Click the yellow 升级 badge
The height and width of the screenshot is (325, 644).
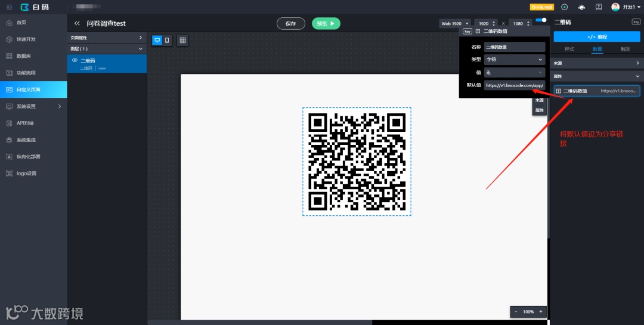pos(542,7)
